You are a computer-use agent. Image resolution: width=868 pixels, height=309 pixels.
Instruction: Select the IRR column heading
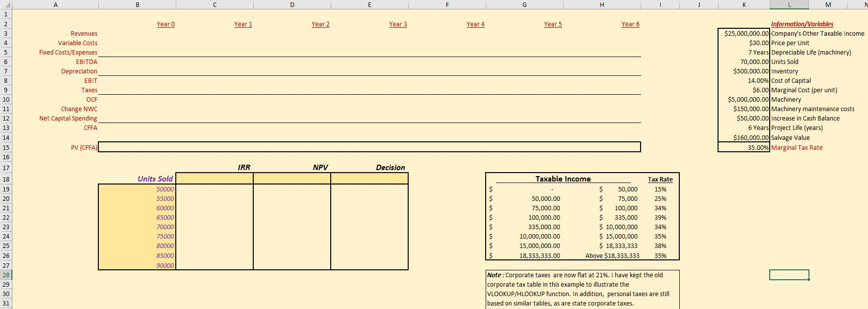point(244,168)
